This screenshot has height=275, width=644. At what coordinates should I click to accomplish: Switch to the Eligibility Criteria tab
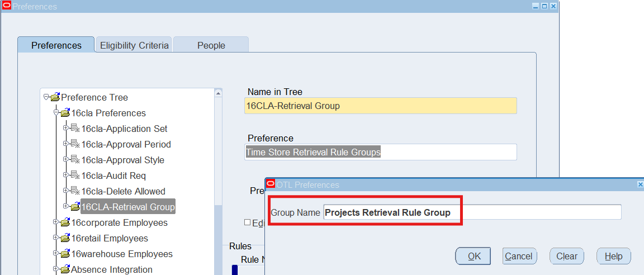134,45
